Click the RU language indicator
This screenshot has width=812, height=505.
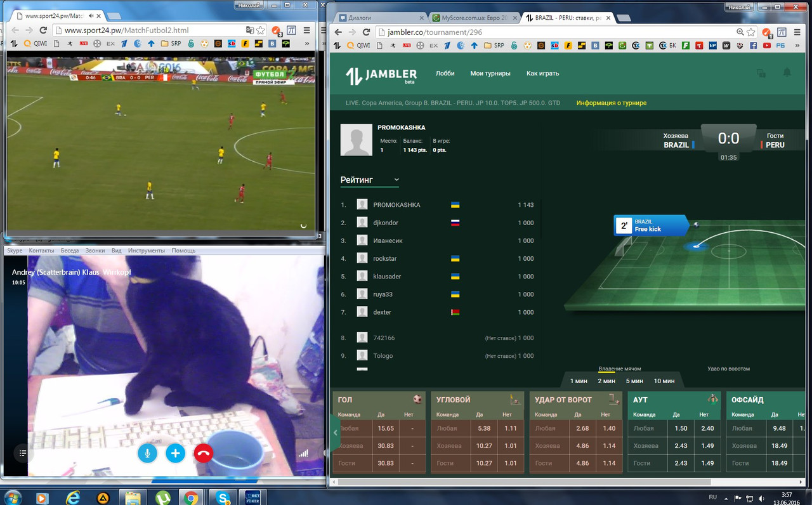(x=713, y=497)
